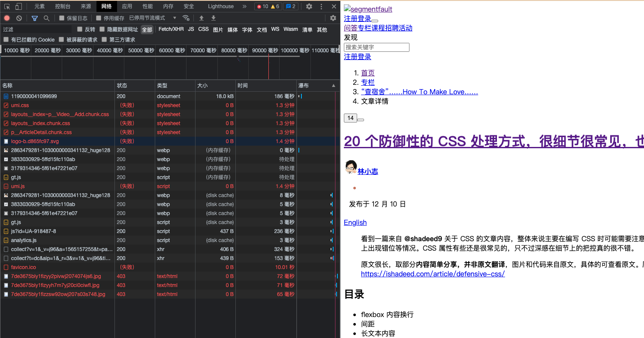
Task: Show only CSS requests with the CSS filter
Action: 203,29
